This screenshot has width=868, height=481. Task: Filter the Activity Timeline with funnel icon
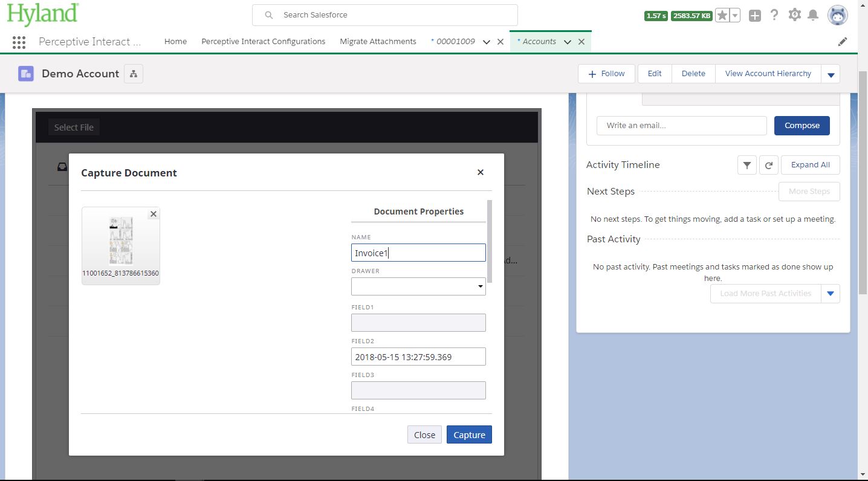coord(747,164)
